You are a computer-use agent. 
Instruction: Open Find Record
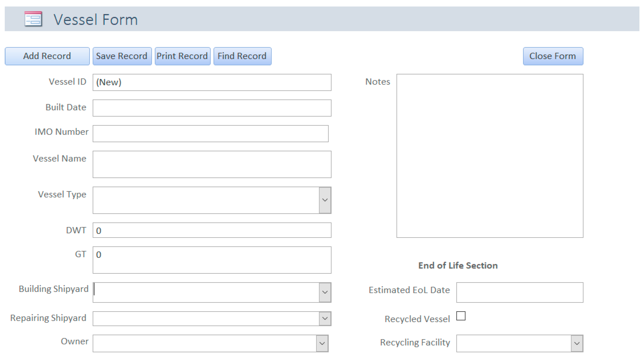click(242, 56)
